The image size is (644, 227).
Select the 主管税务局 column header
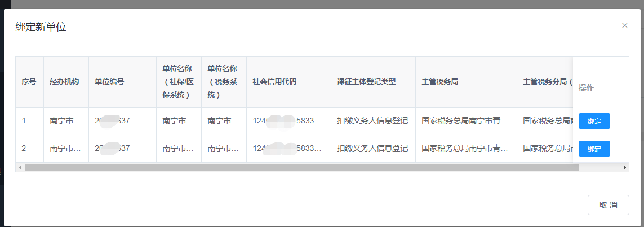point(440,82)
